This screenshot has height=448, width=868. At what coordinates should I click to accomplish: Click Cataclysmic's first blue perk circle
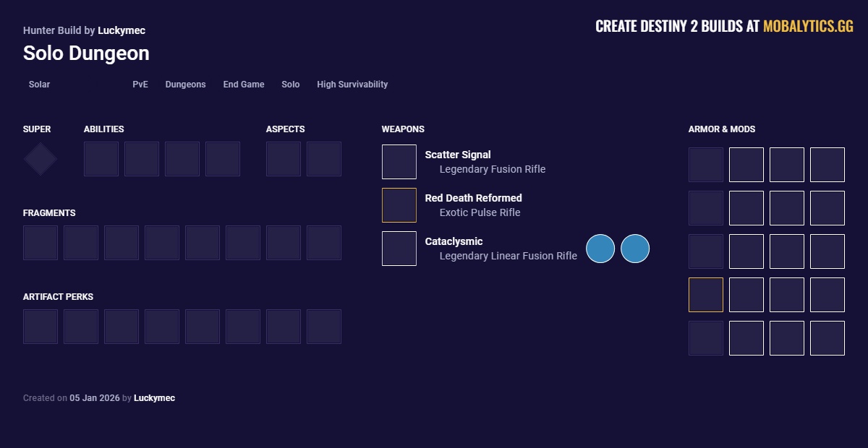tap(600, 248)
